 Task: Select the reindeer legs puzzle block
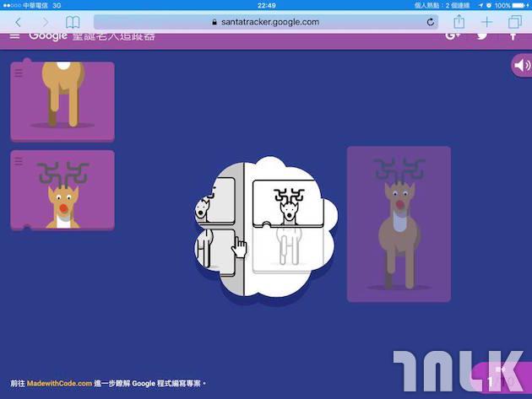coord(62,100)
